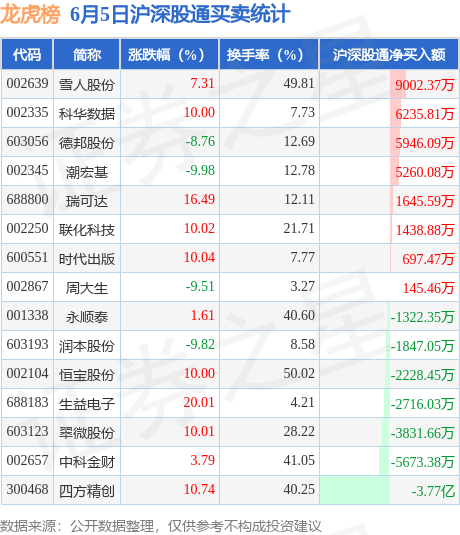Image resolution: width=460 pixels, height=535 pixels.
Task: Click 永顺泰 turnover rate 40.60
Action: (x=299, y=316)
